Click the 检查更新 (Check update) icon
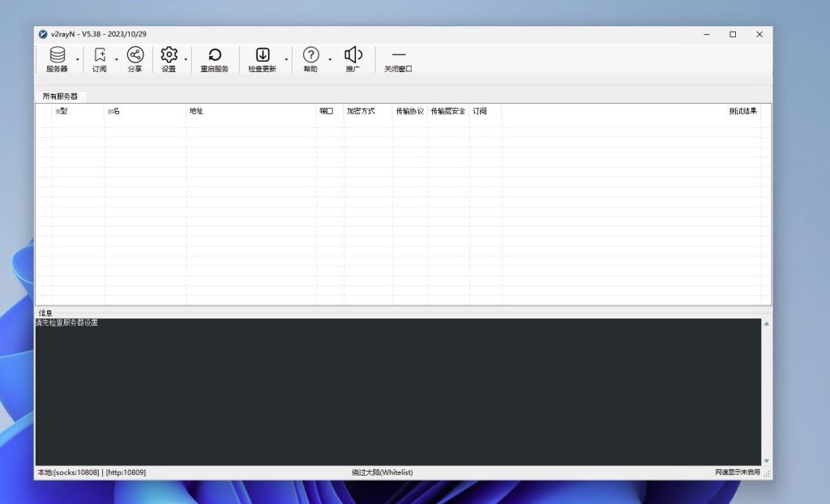Viewport: 830px width, 504px height. click(x=263, y=59)
